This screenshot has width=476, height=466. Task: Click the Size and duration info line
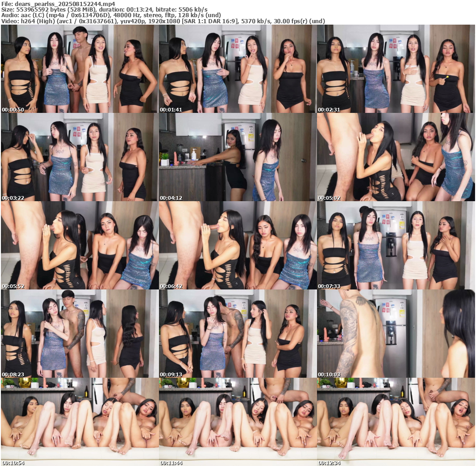(x=105, y=10)
